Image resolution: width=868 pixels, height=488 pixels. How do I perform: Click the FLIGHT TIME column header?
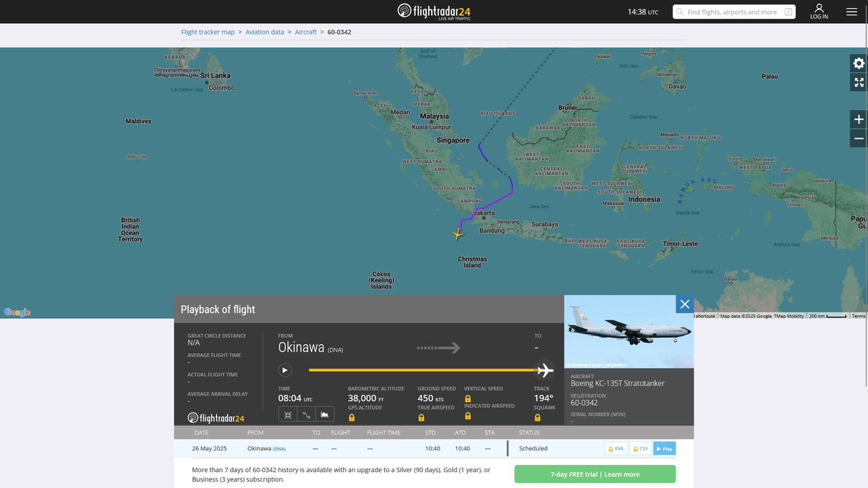383,432
